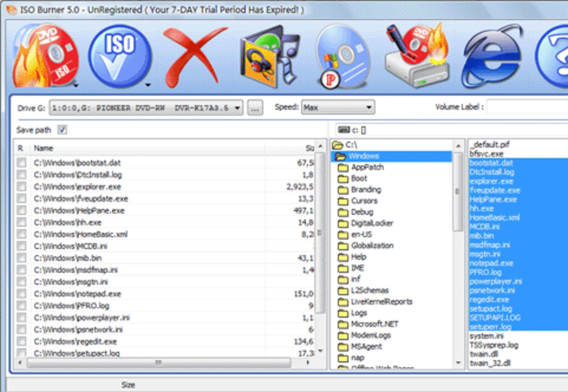The height and width of the screenshot is (392, 568).
Task: Click the blue ISO checkmark icon
Action: 120,56
